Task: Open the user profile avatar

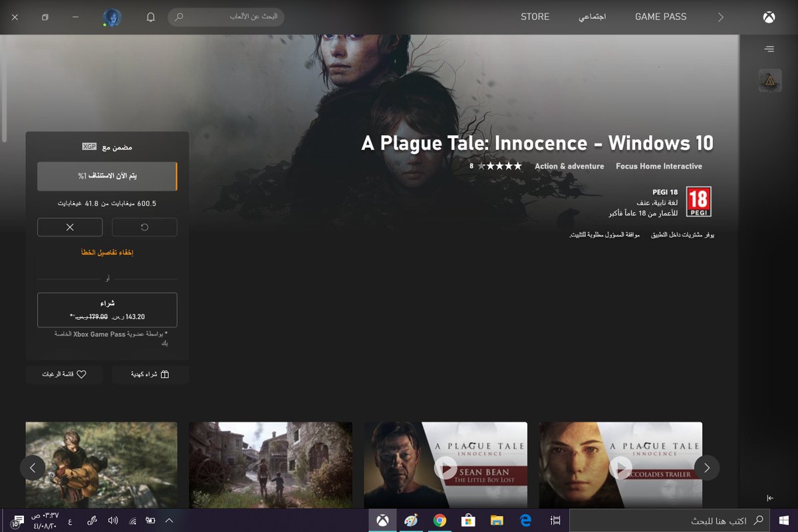Action: (x=112, y=17)
